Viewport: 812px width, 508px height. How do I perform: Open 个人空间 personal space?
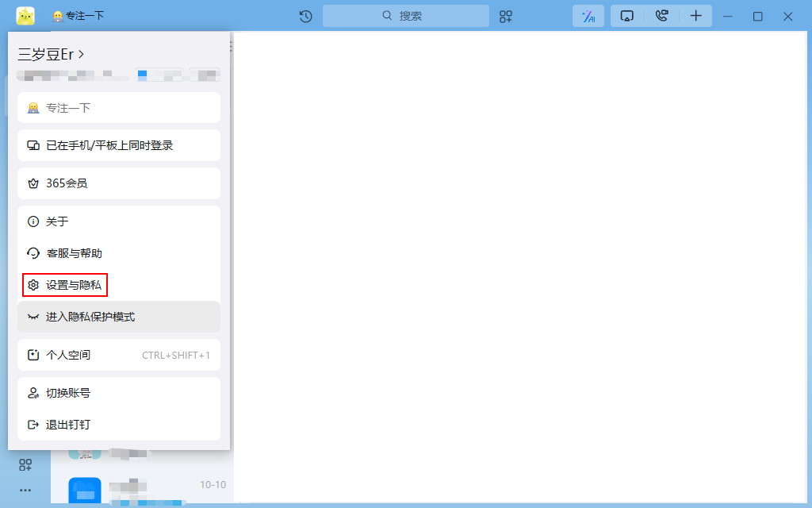point(119,355)
